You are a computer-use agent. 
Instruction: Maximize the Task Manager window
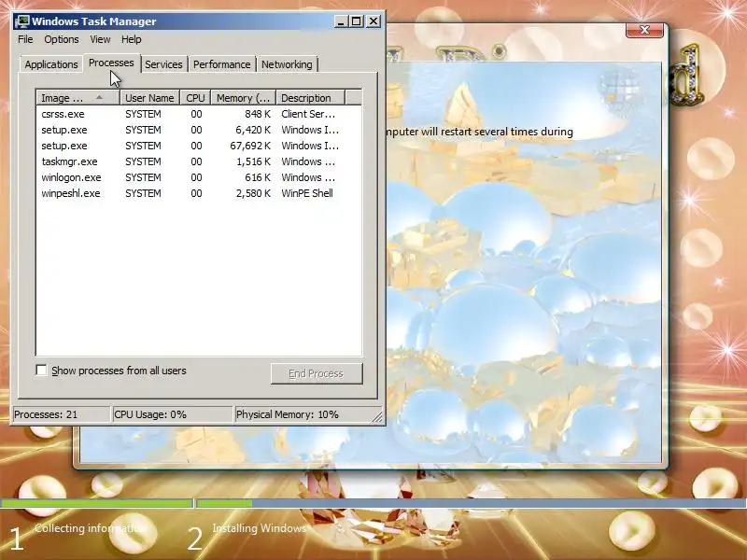click(356, 21)
